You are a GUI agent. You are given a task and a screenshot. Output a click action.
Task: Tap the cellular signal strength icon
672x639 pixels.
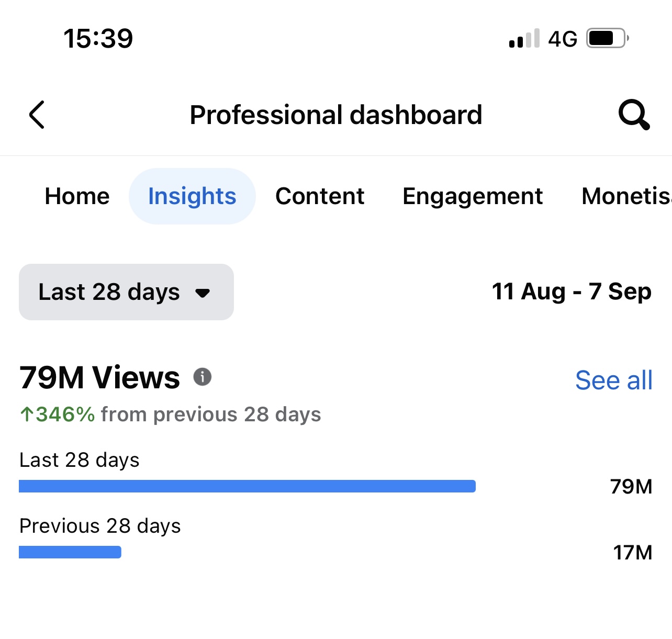coord(524,39)
